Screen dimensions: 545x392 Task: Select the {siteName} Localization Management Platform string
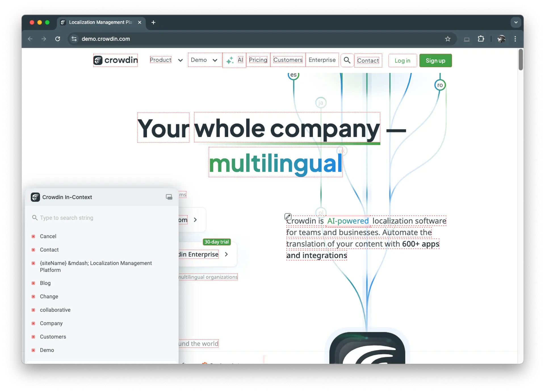point(96,267)
